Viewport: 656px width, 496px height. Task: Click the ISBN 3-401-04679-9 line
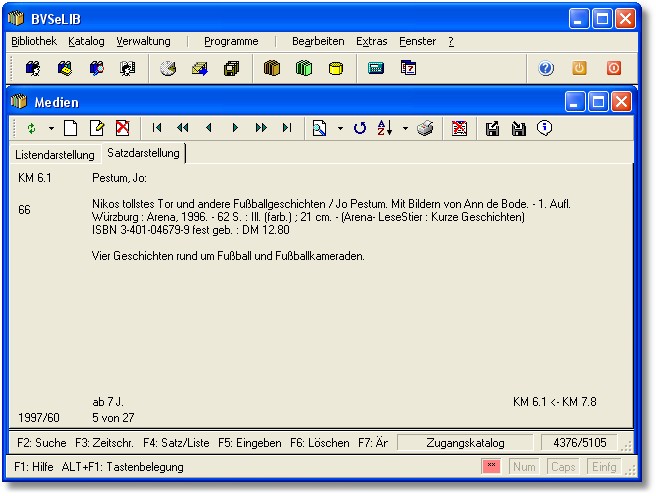click(x=190, y=230)
